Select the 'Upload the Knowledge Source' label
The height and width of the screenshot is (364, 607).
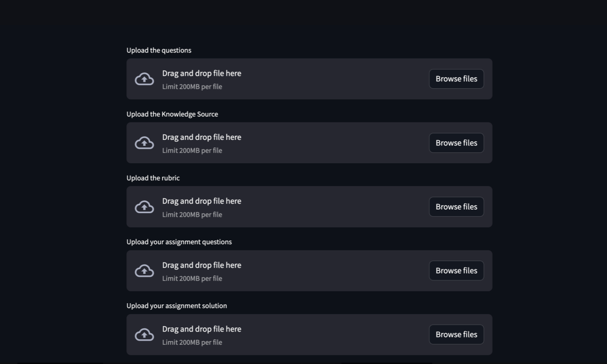(x=172, y=114)
